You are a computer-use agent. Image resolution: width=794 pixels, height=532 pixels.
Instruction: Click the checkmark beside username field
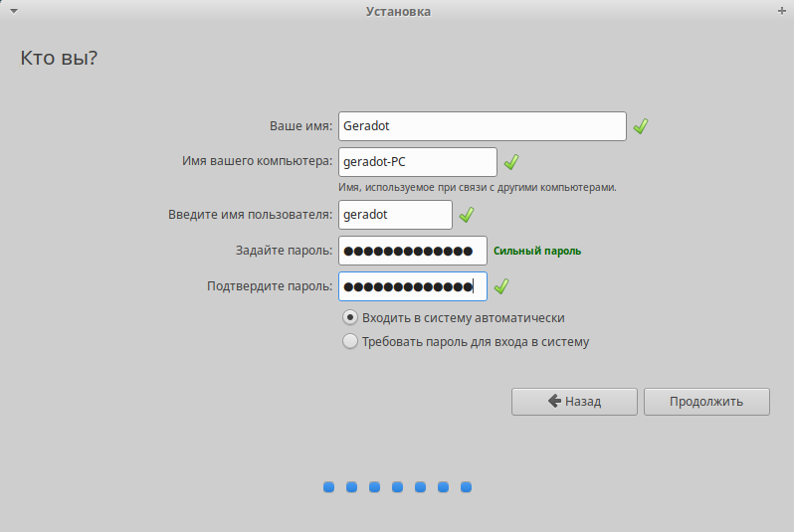click(467, 215)
